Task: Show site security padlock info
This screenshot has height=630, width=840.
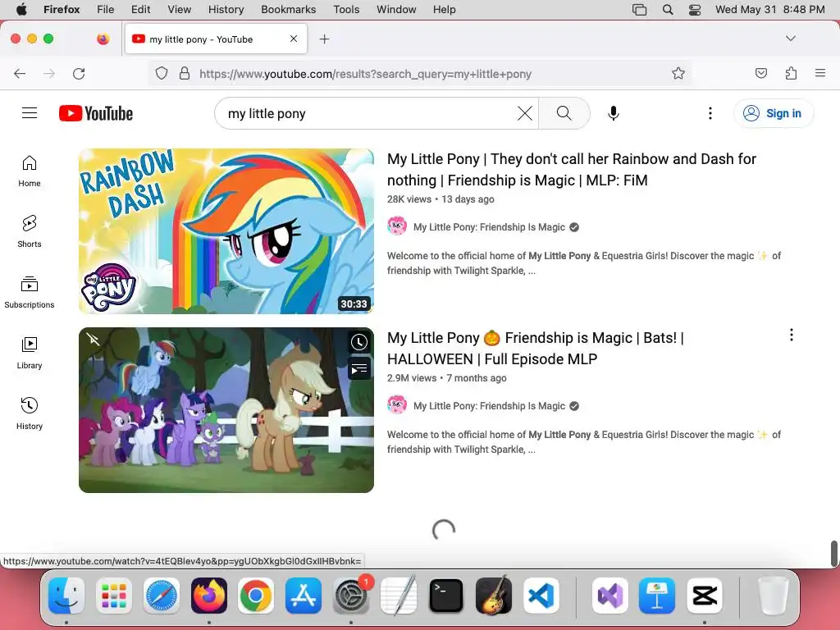Action: click(185, 73)
